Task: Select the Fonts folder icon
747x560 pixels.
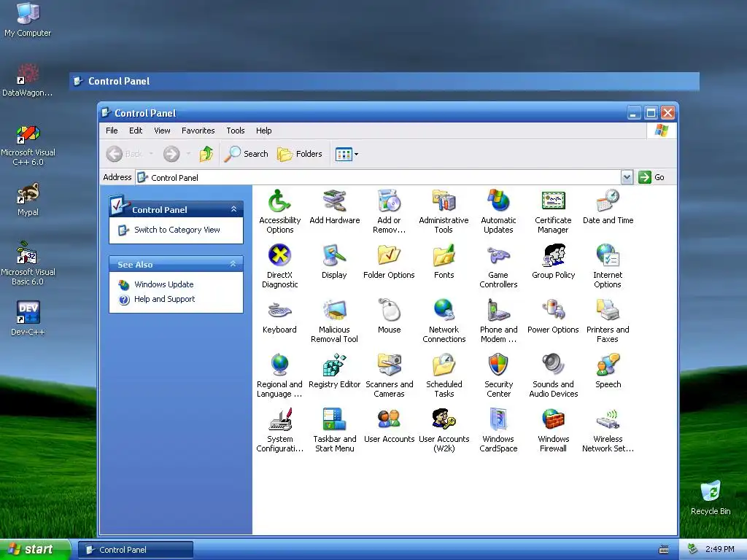Action: [x=444, y=256]
